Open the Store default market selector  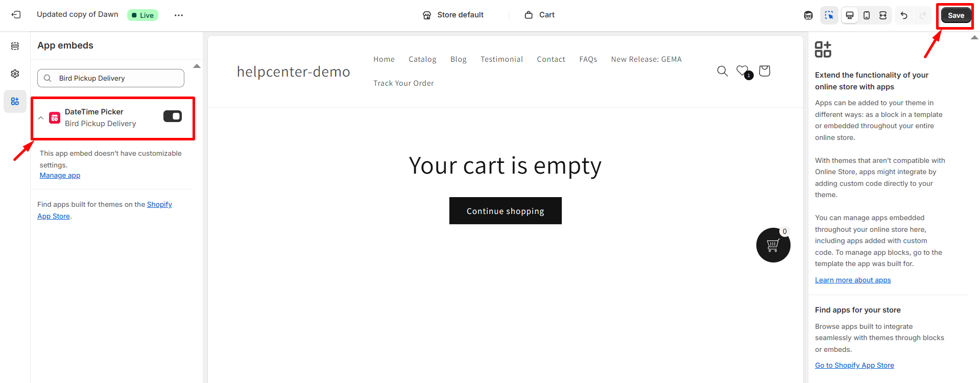(x=453, y=15)
